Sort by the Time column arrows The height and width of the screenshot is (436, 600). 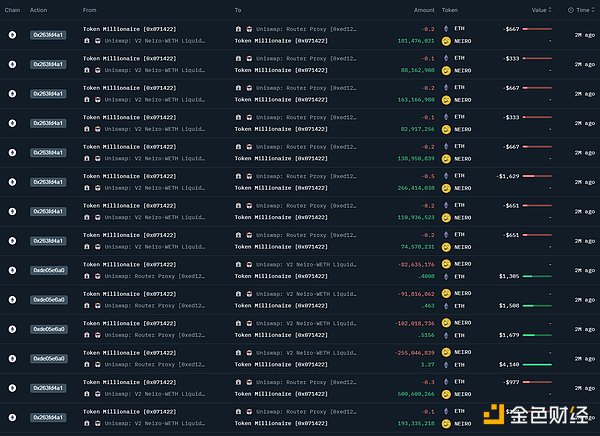pos(593,10)
